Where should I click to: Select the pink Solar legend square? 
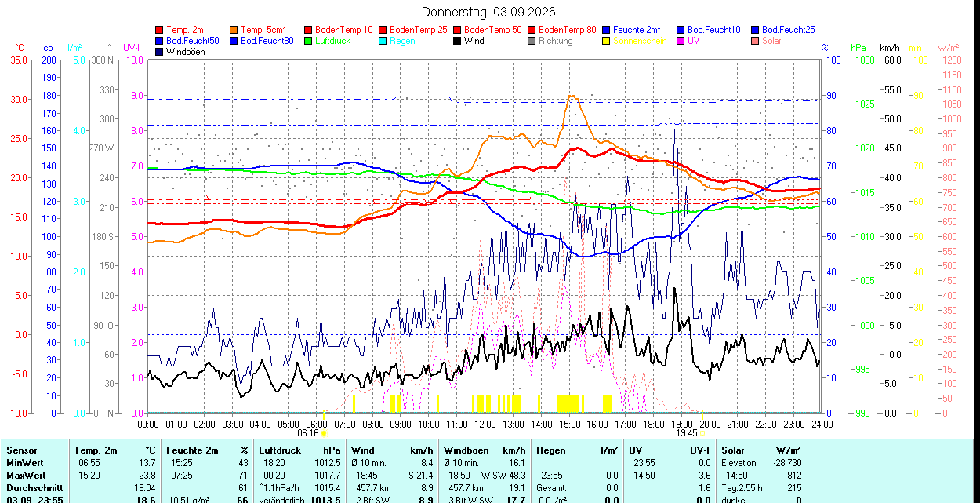(756, 41)
